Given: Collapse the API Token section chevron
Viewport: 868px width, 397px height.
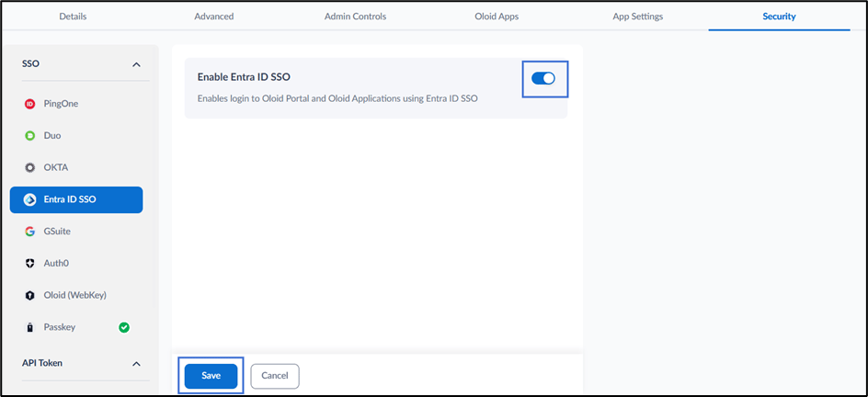Looking at the screenshot, I should (x=136, y=364).
